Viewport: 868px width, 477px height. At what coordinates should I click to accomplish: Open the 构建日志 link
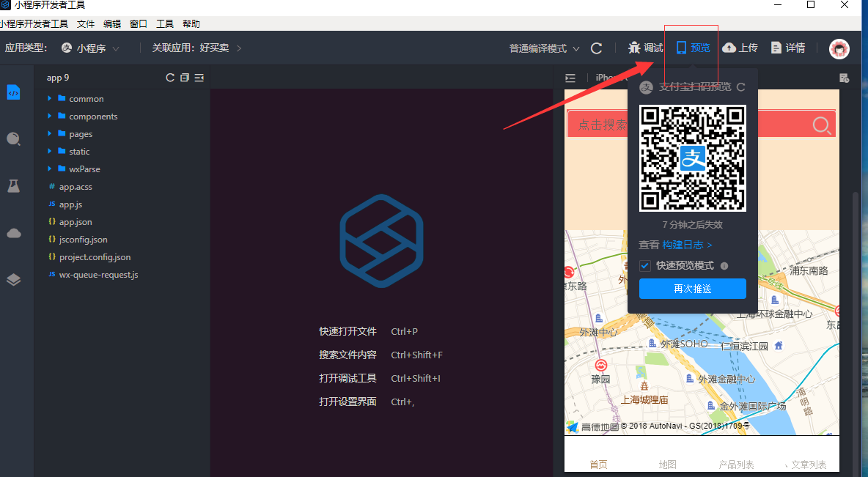pos(687,245)
